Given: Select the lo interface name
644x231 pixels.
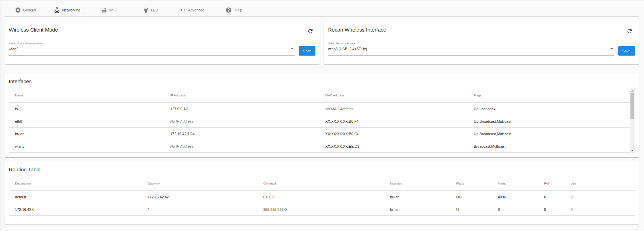Looking at the screenshot, I should [16, 109].
